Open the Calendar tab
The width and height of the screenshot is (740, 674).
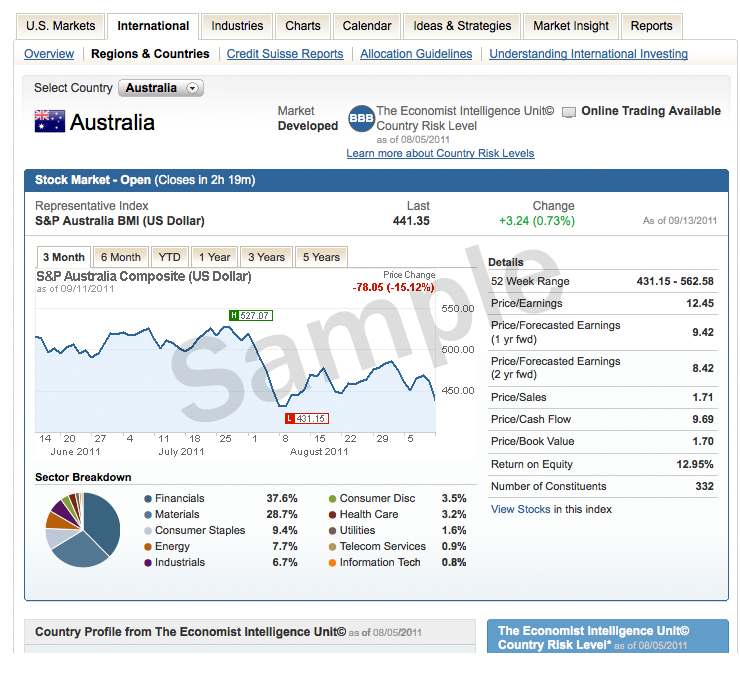[x=367, y=26]
